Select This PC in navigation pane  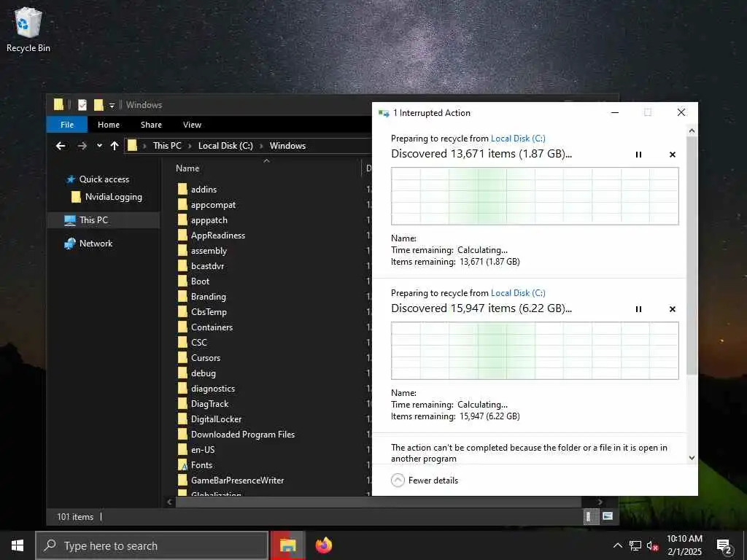point(93,220)
